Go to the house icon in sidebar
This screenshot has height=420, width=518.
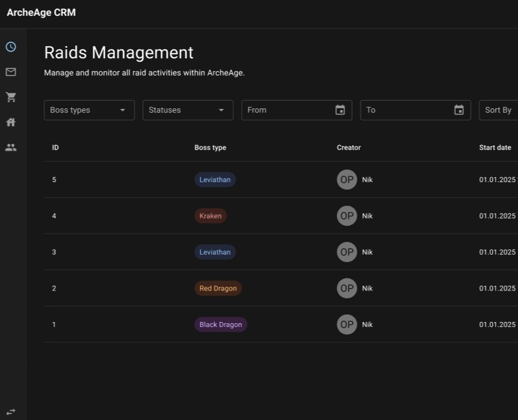[11, 122]
